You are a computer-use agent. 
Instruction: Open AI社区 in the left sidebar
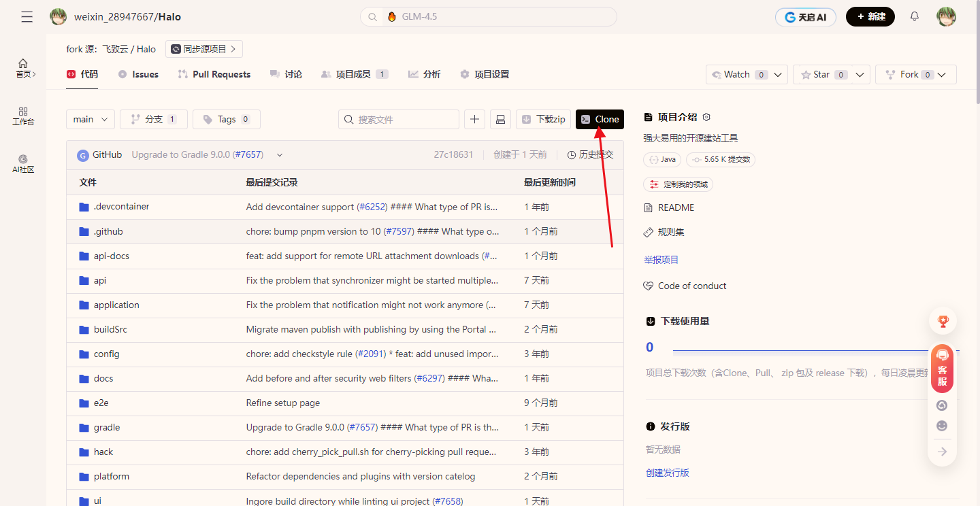pyautogui.click(x=23, y=164)
